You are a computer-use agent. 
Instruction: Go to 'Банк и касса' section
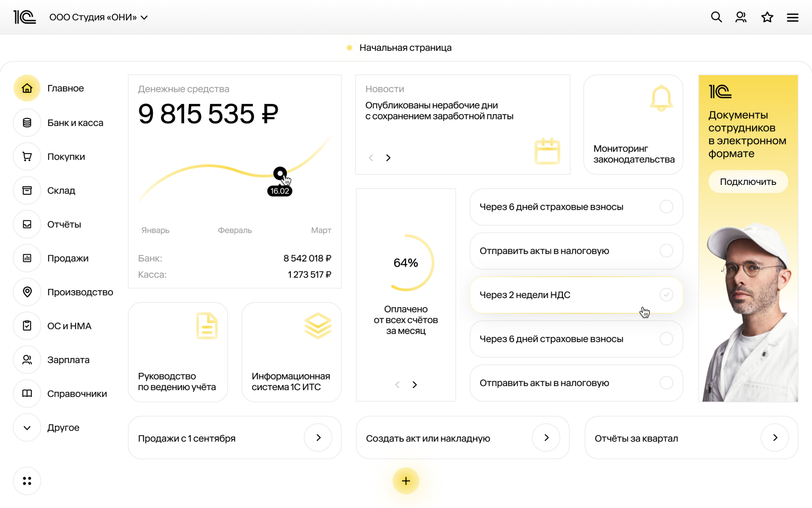click(75, 123)
